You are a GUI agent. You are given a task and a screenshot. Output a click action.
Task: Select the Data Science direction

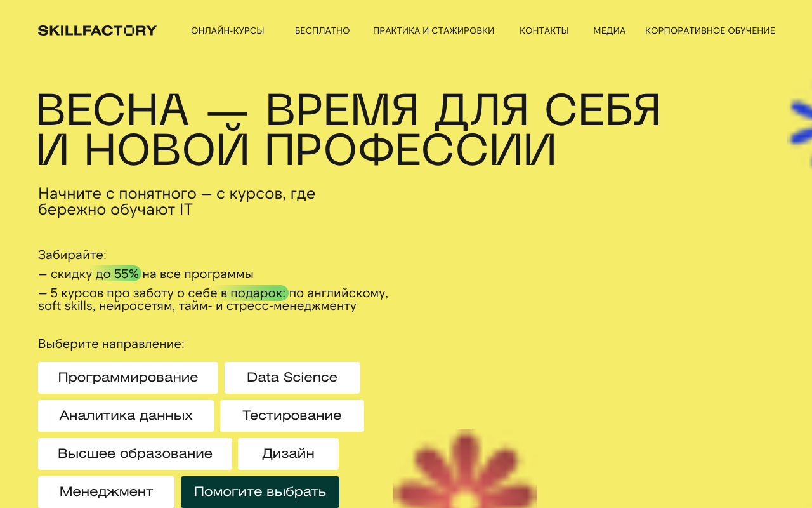(x=292, y=377)
